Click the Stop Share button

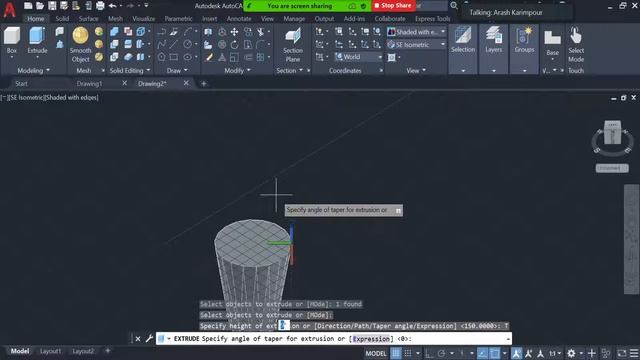(x=393, y=6)
